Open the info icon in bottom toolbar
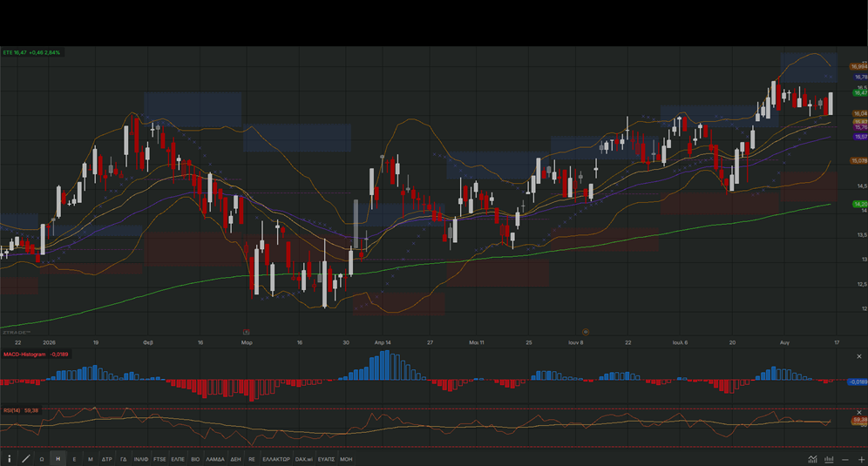 click(x=10, y=459)
